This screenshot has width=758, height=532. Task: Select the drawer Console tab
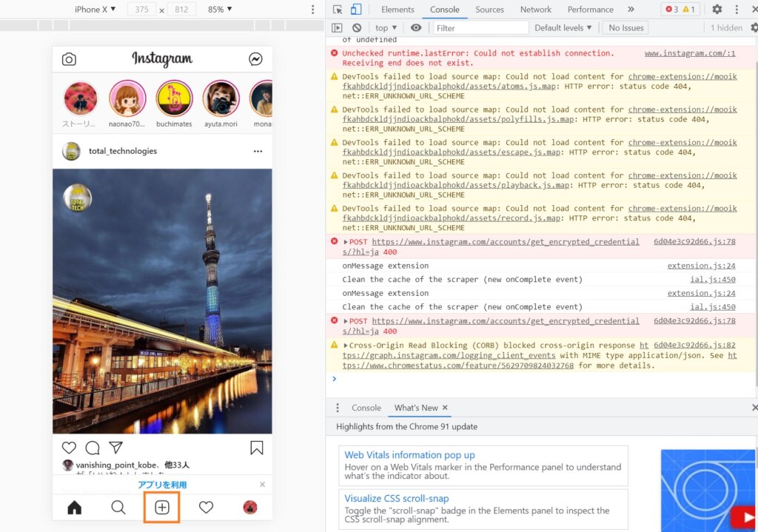tap(366, 408)
